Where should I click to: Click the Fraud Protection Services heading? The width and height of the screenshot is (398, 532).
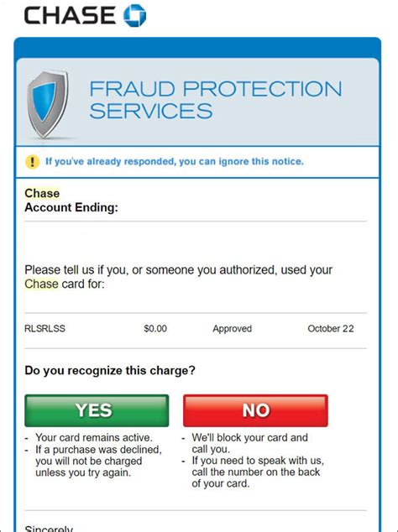coord(215,100)
